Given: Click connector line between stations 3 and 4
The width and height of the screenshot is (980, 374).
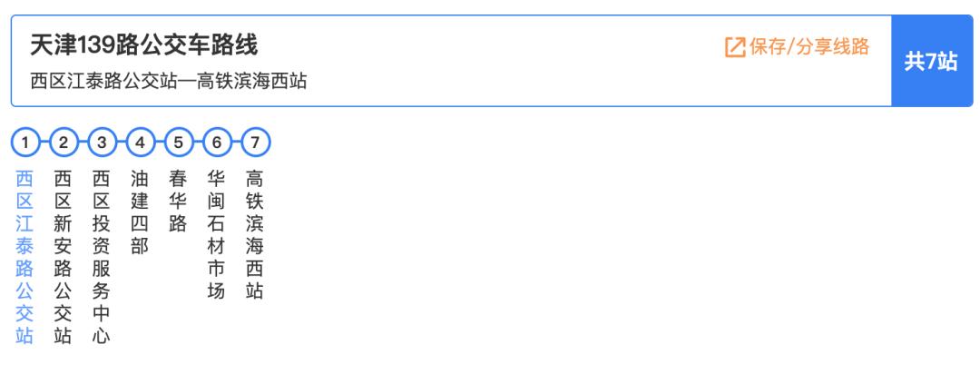Looking at the screenshot, I should (x=122, y=143).
